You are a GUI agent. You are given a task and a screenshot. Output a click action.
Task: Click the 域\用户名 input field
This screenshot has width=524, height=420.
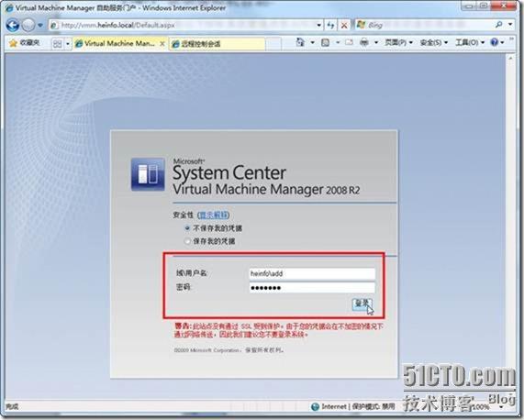point(312,274)
